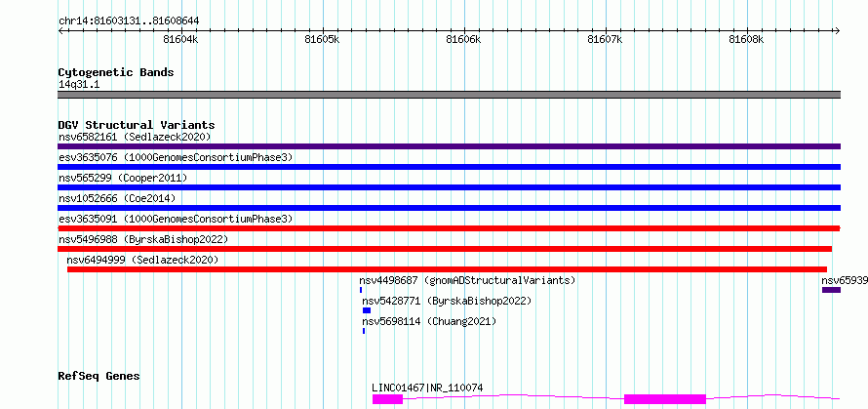The width and height of the screenshot is (868, 409).
Task: Click the 14q31.1 band label
Action: click(79, 85)
